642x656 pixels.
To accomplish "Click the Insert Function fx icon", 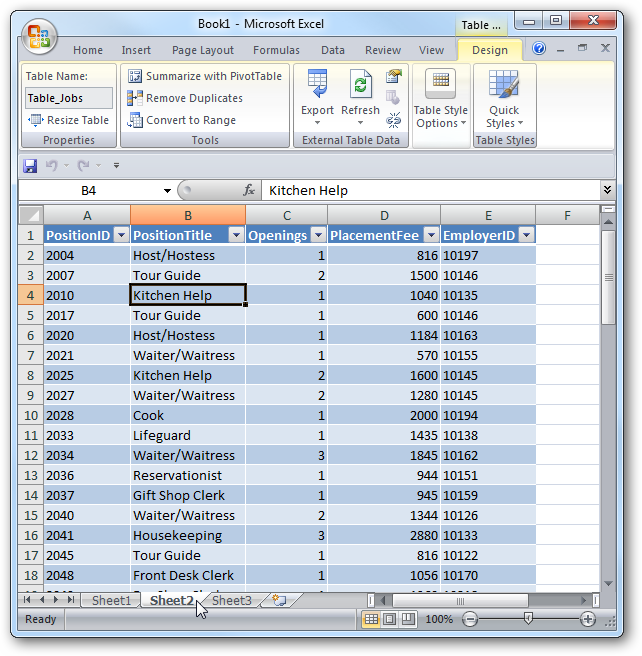I will [249, 190].
